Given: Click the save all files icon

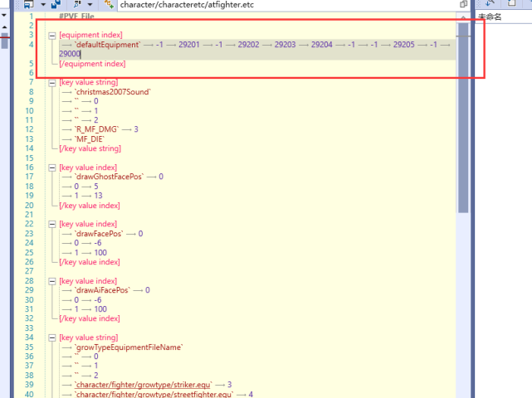Looking at the screenshot, I should coord(56,5).
